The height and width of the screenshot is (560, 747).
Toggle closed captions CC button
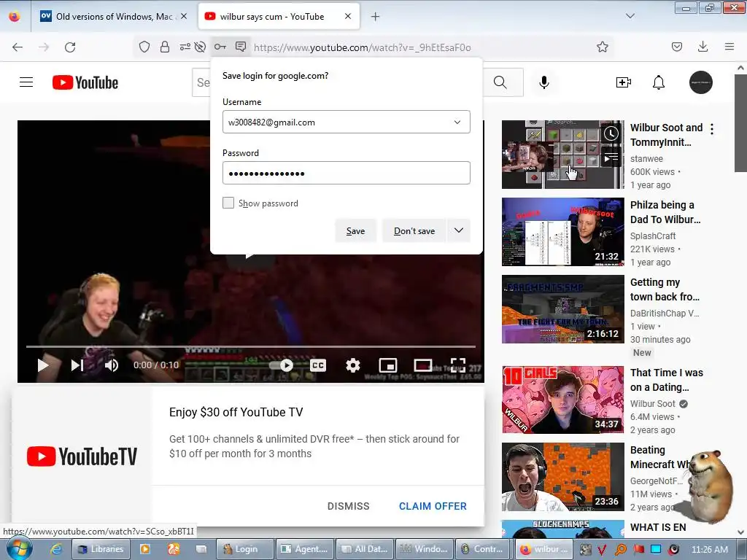[x=318, y=365]
